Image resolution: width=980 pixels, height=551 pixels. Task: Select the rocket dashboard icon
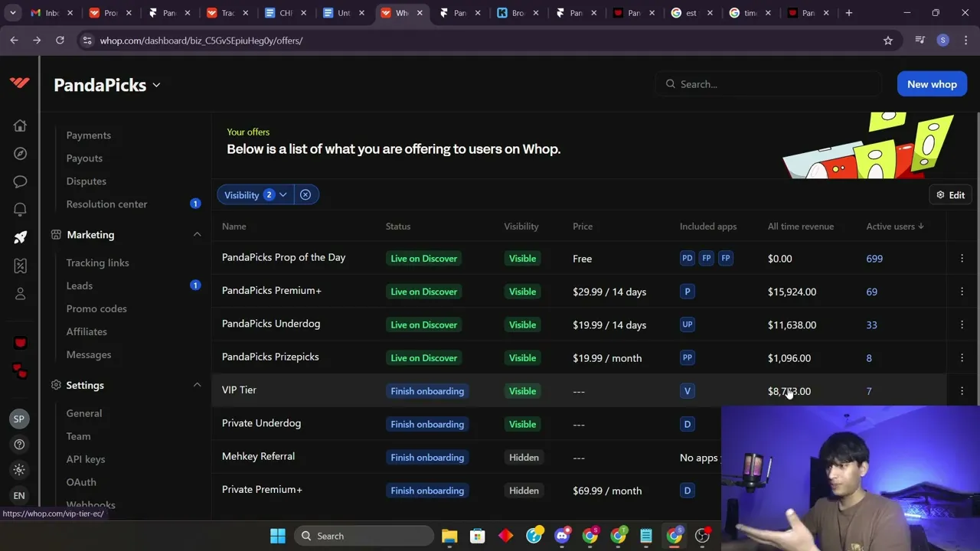pyautogui.click(x=20, y=237)
